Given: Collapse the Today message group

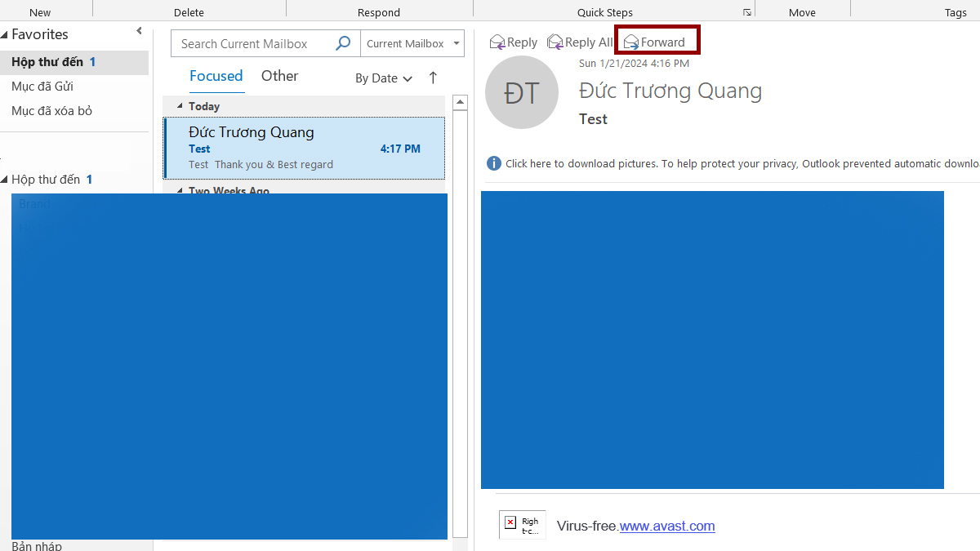Looking at the screenshot, I should click(180, 106).
